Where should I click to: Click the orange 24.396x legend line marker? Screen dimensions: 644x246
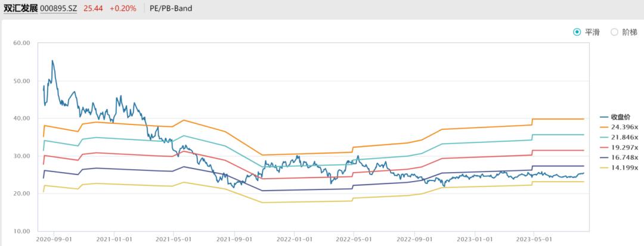(x=603, y=127)
